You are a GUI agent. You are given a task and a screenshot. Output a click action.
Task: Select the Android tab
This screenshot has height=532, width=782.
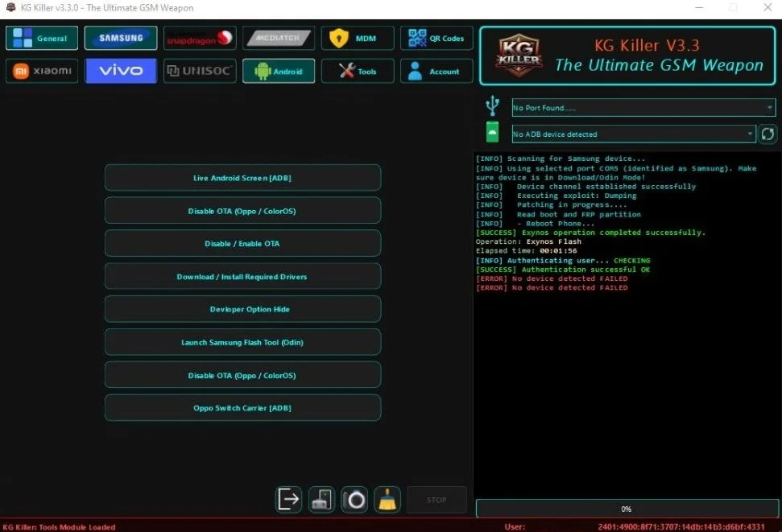(x=279, y=72)
